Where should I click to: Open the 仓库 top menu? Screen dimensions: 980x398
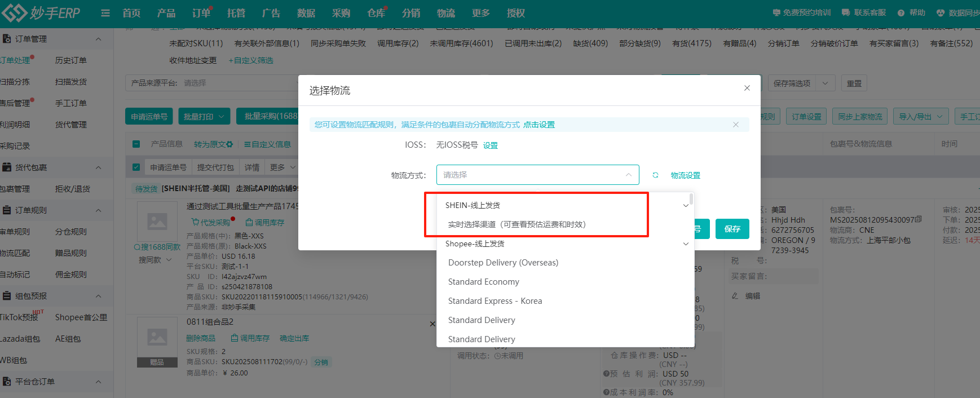376,13
